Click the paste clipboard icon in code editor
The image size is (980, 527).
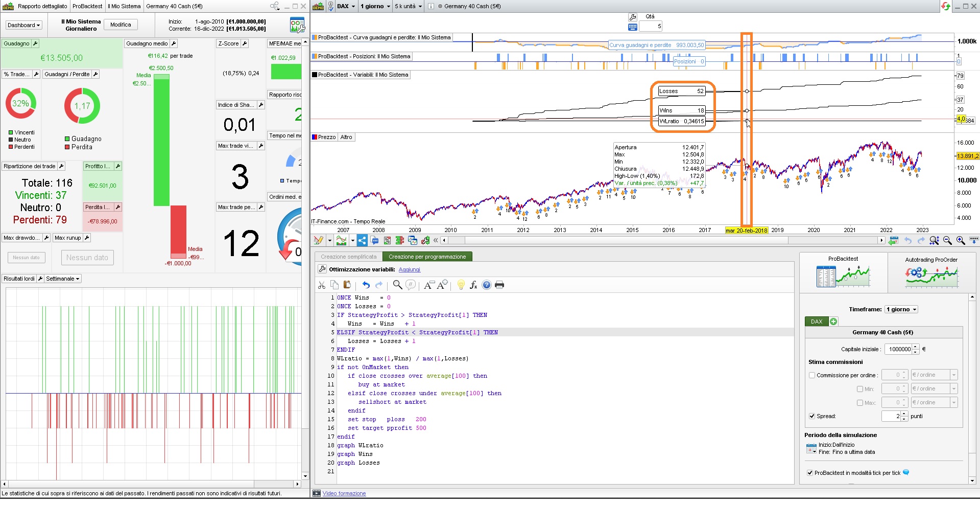point(347,285)
